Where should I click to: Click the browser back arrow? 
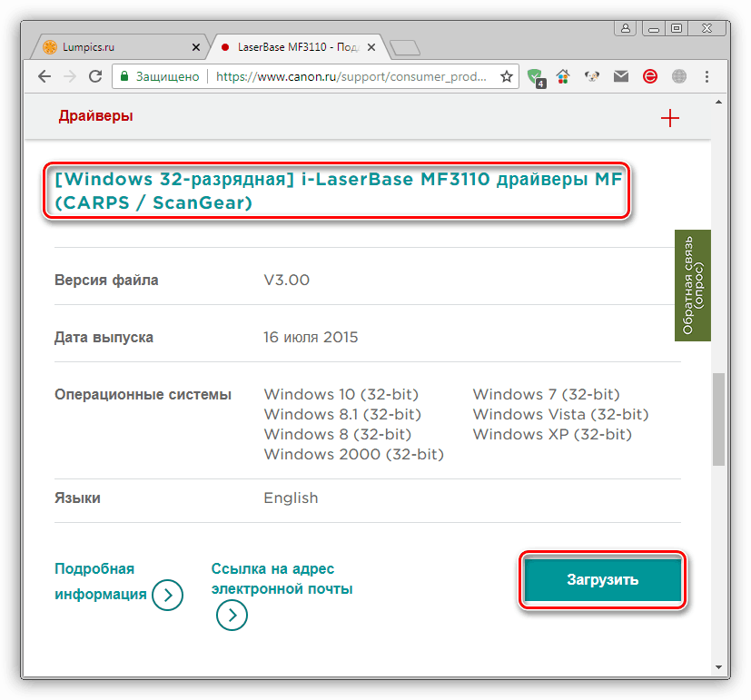coord(43,77)
